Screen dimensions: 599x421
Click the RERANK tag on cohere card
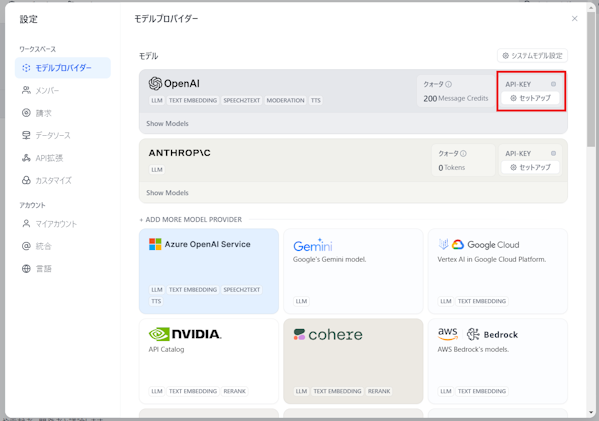[x=379, y=392]
